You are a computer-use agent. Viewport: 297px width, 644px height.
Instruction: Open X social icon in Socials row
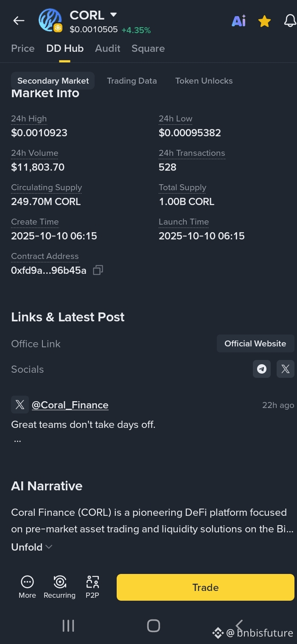click(x=286, y=369)
